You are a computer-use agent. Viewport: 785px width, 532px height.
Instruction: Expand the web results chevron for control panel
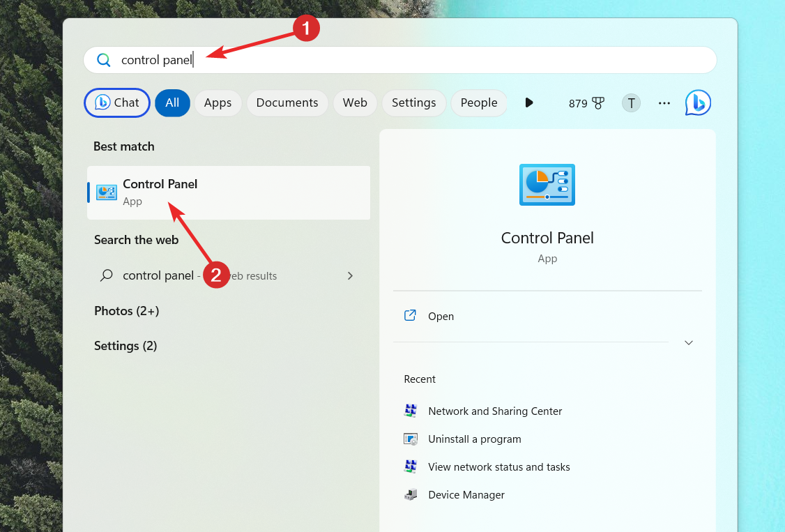pos(350,276)
